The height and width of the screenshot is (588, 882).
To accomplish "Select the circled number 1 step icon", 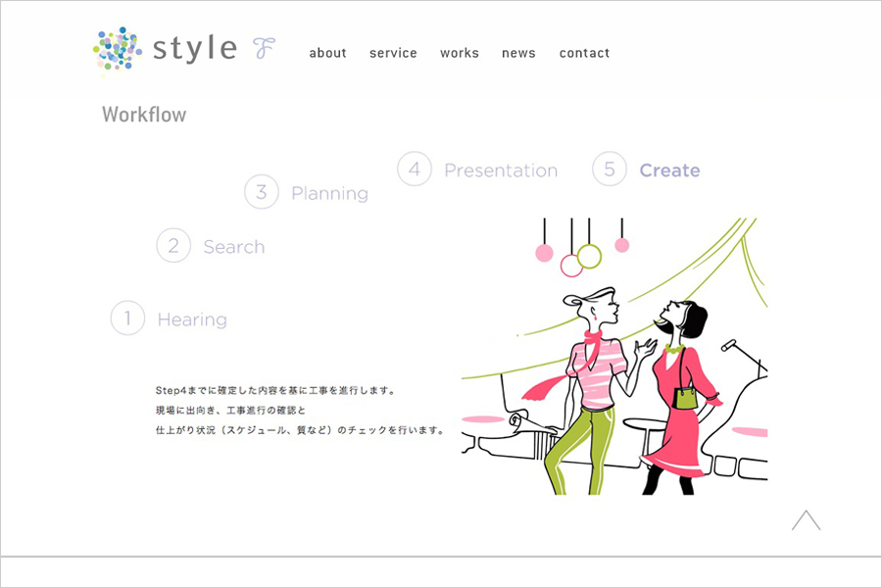I will coord(127,318).
